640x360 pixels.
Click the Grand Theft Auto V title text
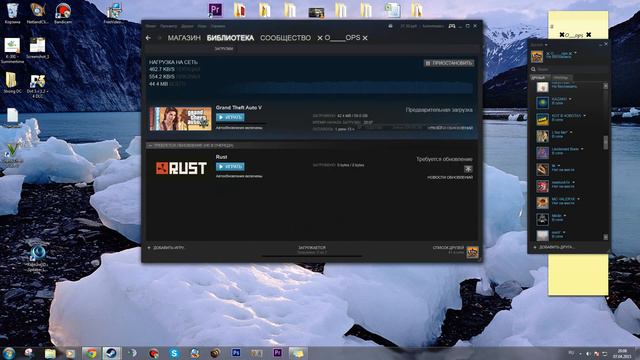[239, 108]
